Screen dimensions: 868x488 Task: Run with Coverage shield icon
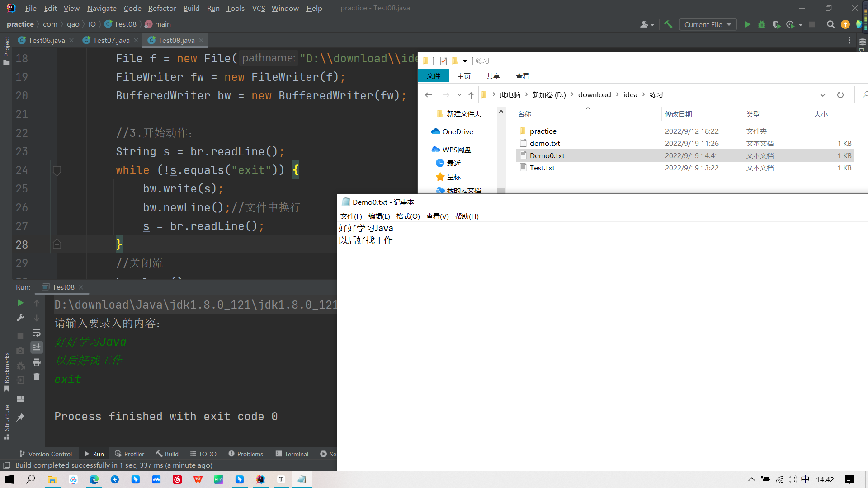pyautogui.click(x=776, y=24)
